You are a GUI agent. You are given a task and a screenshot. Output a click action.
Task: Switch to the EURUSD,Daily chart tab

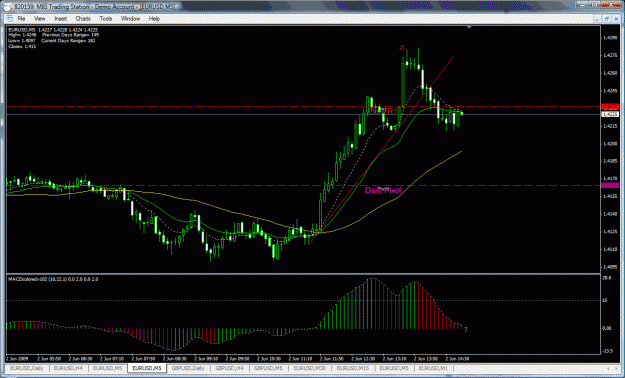pyautogui.click(x=27, y=368)
